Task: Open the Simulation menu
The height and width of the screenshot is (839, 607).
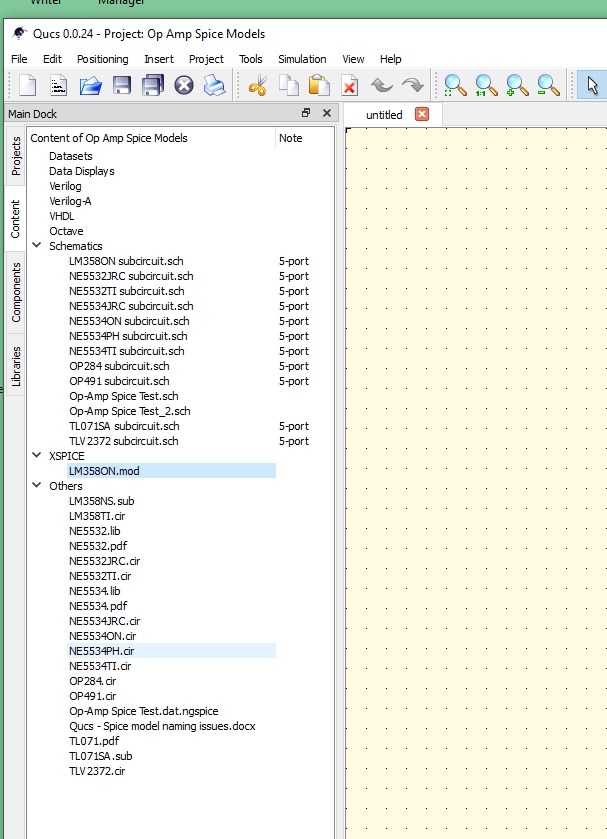Action: [x=302, y=59]
